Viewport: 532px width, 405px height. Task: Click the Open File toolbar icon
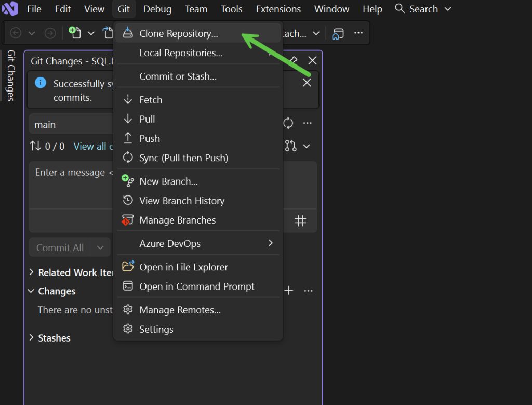108,33
